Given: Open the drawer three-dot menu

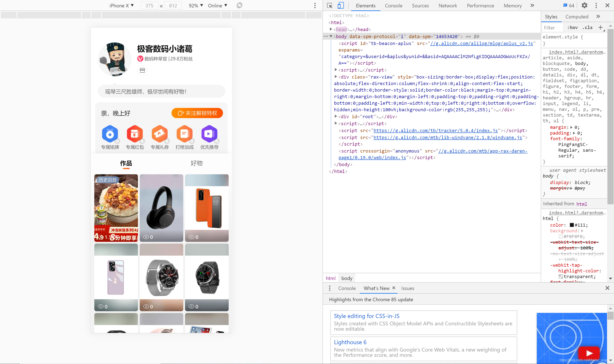Looking at the screenshot, I should [330, 288].
